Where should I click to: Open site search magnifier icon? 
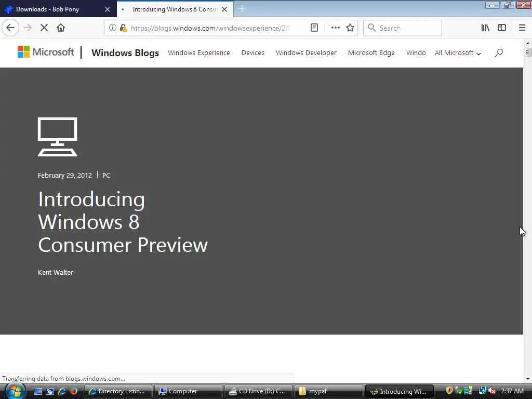[x=498, y=53]
